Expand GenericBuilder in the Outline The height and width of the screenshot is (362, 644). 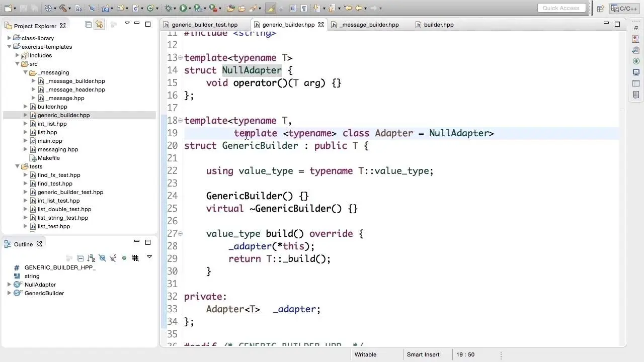[x=9, y=293]
